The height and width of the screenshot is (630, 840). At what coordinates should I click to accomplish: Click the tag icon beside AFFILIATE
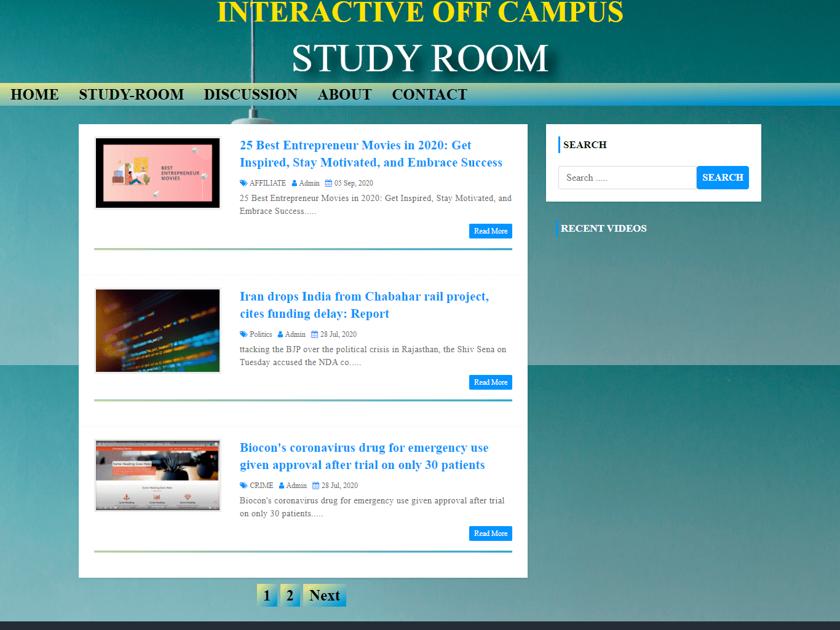[244, 183]
